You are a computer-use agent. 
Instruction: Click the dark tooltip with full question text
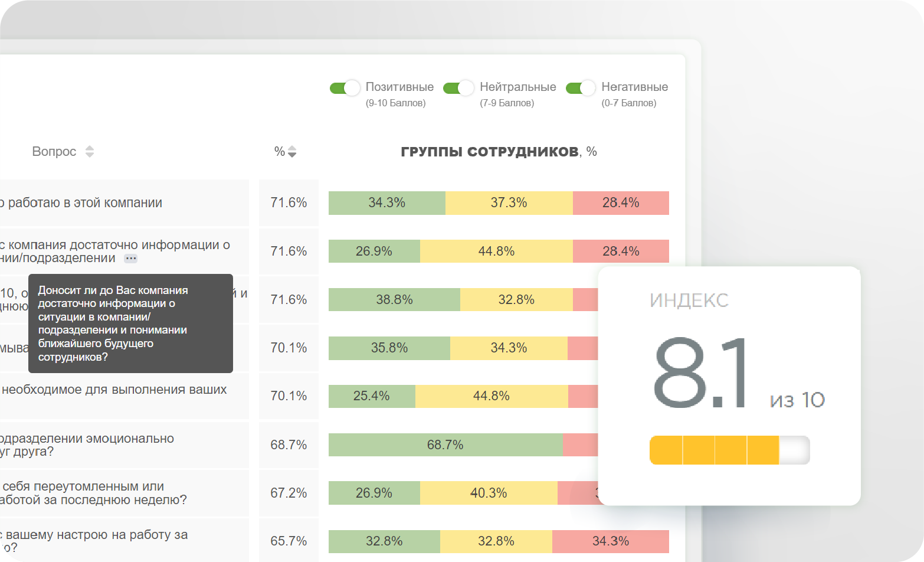pos(130,324)
